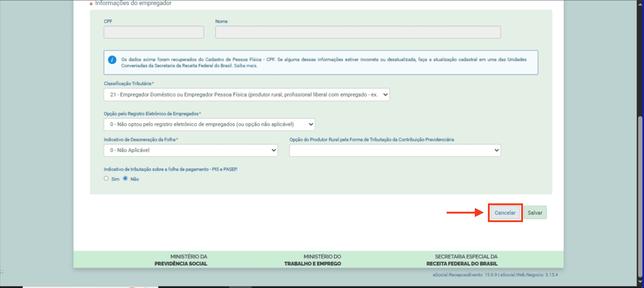
Task: Select the Sim radio button
Action: 106,178
